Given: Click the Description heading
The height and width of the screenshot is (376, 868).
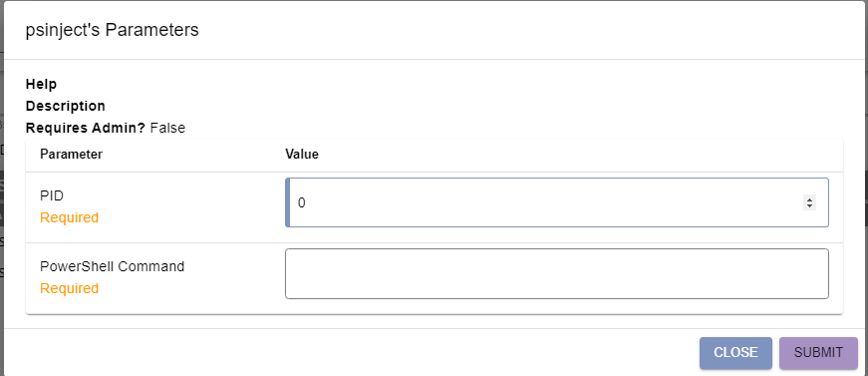Looking at the screenshot, I should pos(66,106).
